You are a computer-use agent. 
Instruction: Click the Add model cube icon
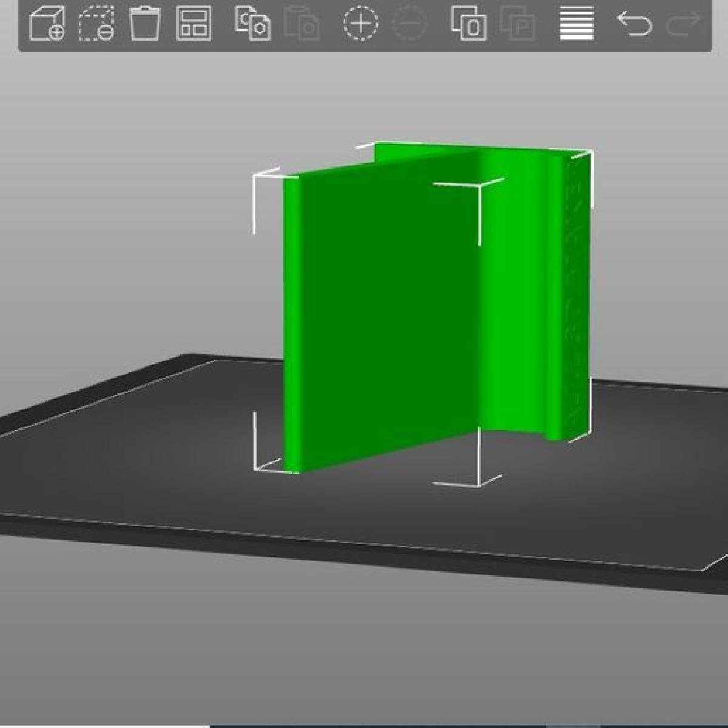(x=47, y=24)
